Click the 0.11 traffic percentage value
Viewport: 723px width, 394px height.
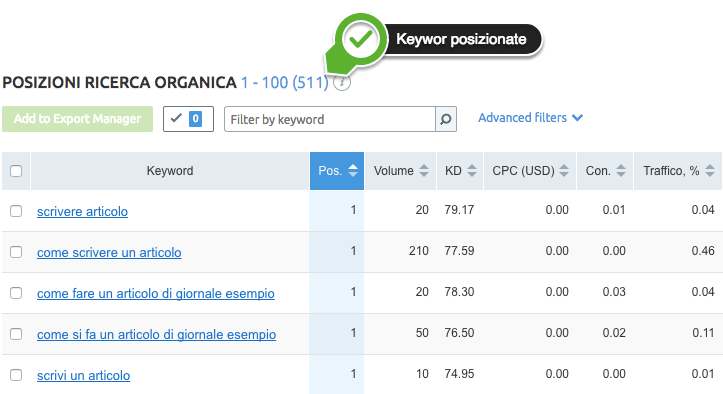(703, 333)
